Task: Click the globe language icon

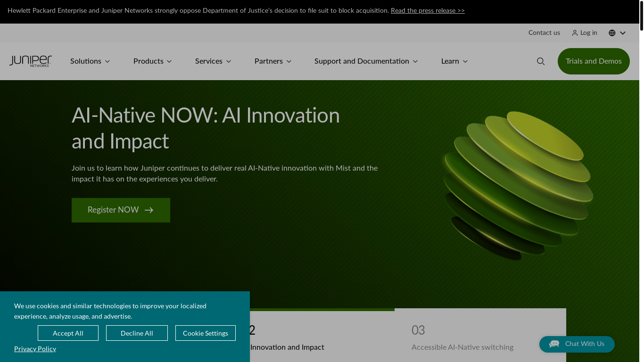Action: point(612,33)
